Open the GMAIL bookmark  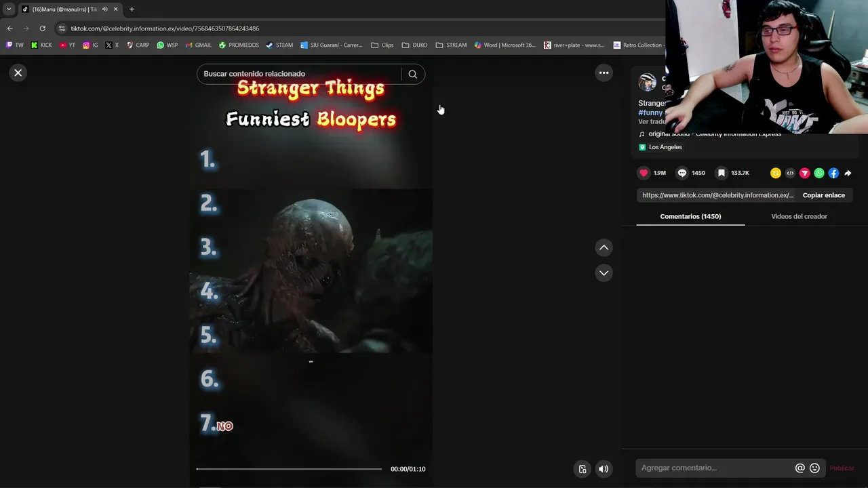[199, 45]
